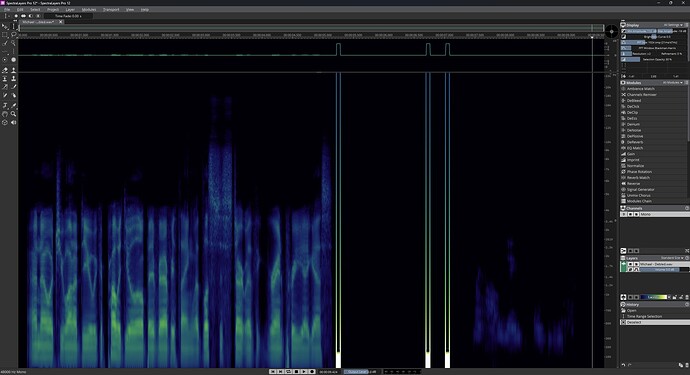Mute the Mono channel speaker toggle
690x375 pixels.
coord(636,214)
